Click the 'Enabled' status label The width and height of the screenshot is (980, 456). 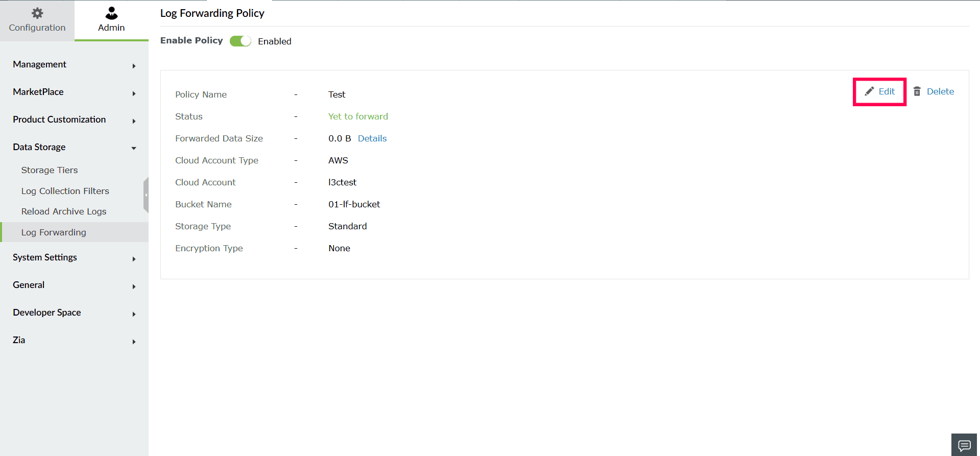coord(275,41)
